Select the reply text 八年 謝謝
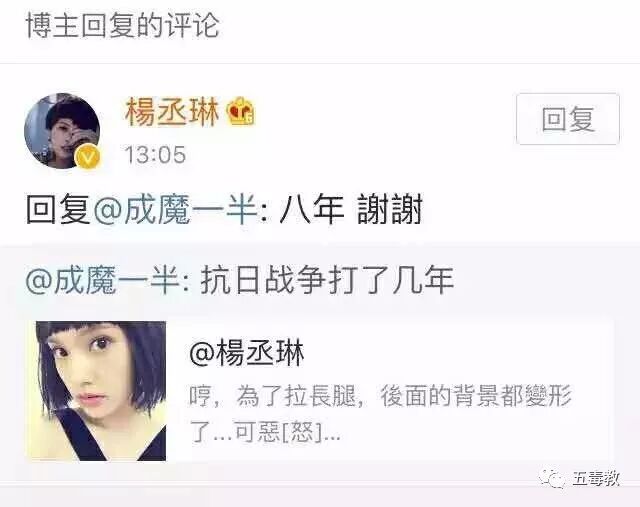 351,209
